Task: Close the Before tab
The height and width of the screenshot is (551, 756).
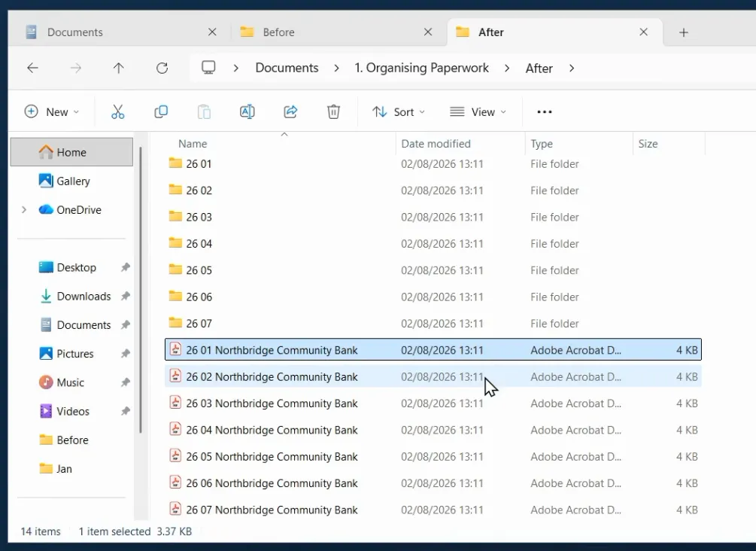Action: pyautogui.click(x=428, y=32)
